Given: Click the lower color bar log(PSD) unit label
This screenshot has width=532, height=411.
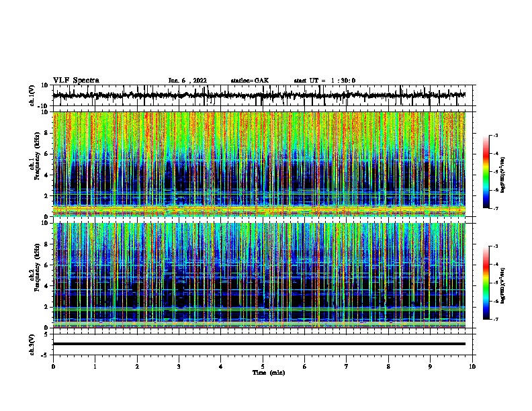Looking at the screenshot, I should pyautogui.click(x=502, y=285).
